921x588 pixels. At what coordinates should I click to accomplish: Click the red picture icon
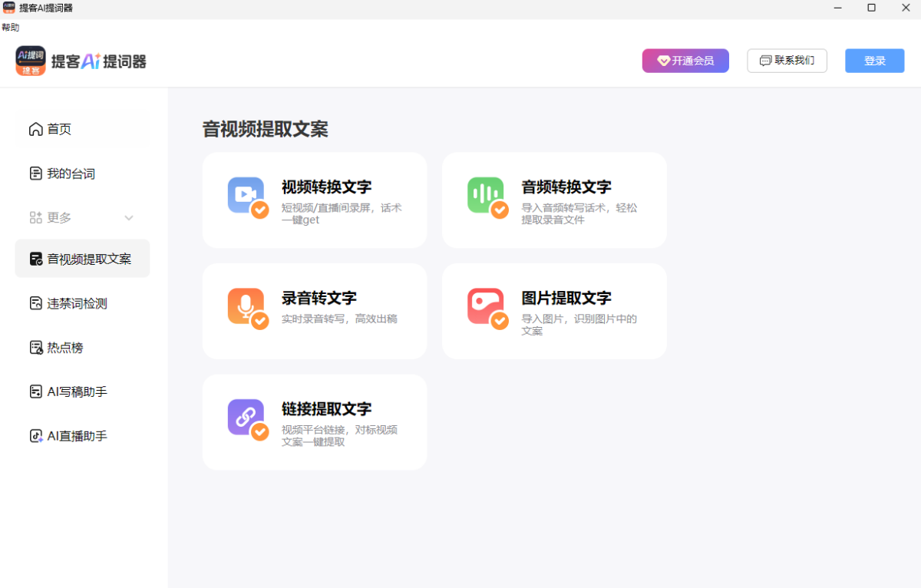(486, 306)
